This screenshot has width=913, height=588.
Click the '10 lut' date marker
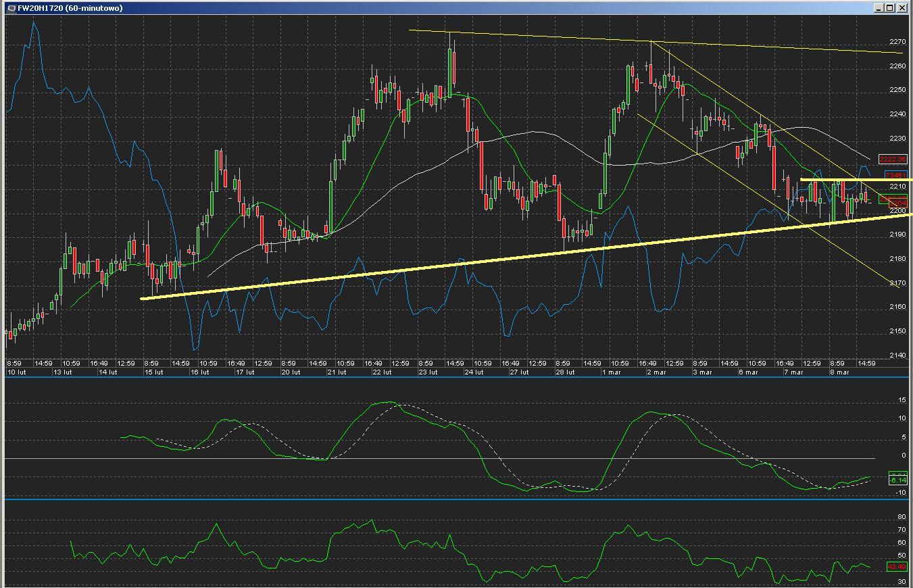(x=17, y=372)
